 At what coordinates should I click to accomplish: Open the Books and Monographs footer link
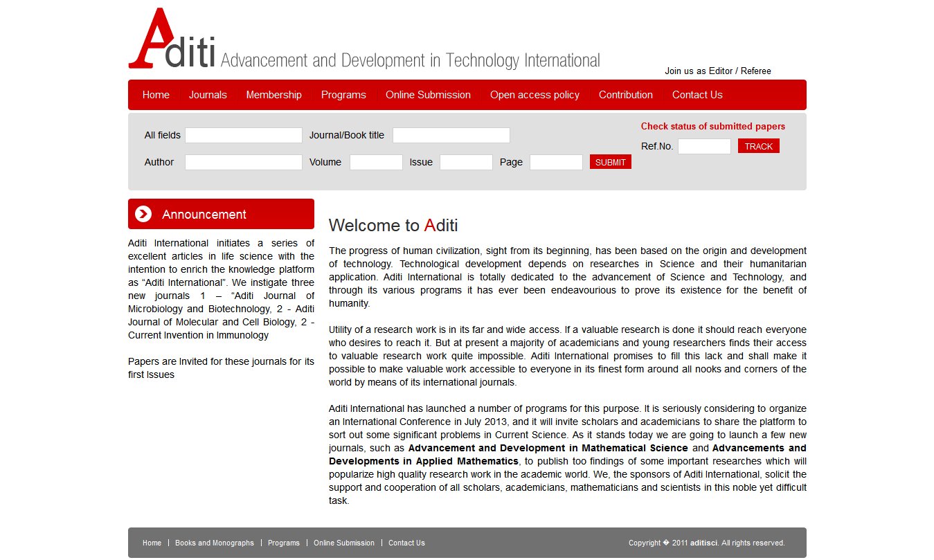(215, 543)
